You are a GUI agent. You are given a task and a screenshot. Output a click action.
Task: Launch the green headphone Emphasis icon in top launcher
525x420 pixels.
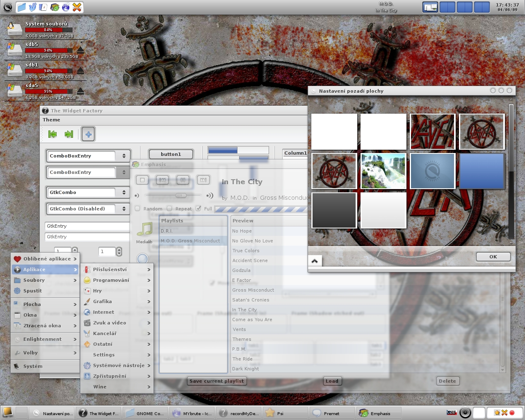55,7
